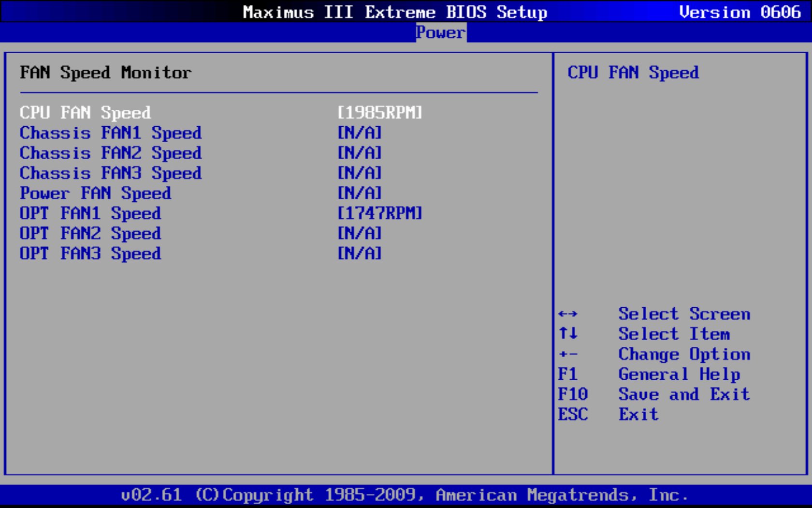Click the [N/A] value for Chassis FAN3

pyautogui.click(x=360, y=173)
